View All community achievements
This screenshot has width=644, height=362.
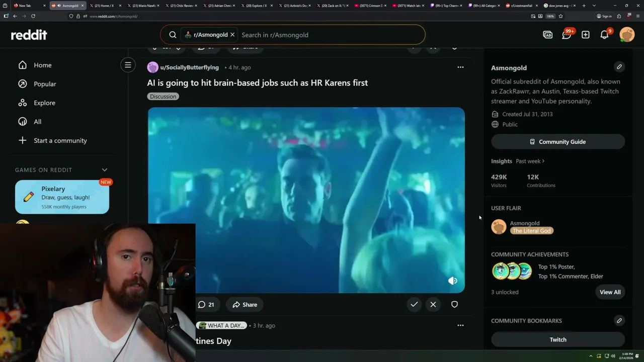click(x=610, y=292)
